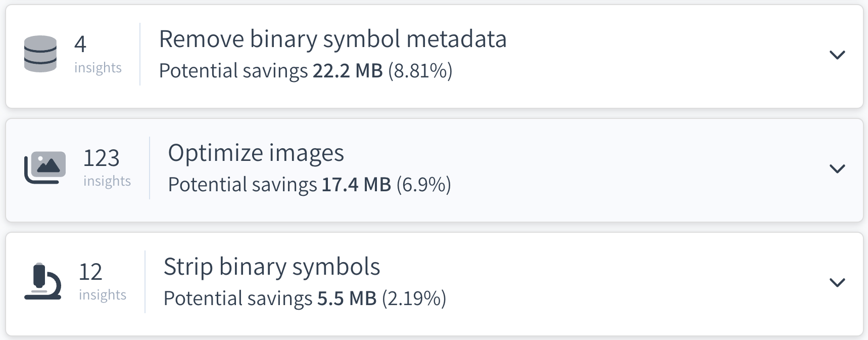Expand the Remove binary symbol metadata card

tap(837, 55)
